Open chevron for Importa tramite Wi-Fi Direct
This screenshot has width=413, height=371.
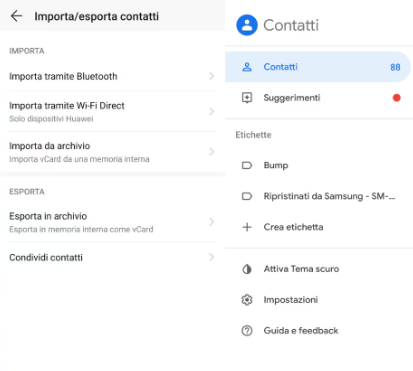pyautogui.click(x=211, y=111)
